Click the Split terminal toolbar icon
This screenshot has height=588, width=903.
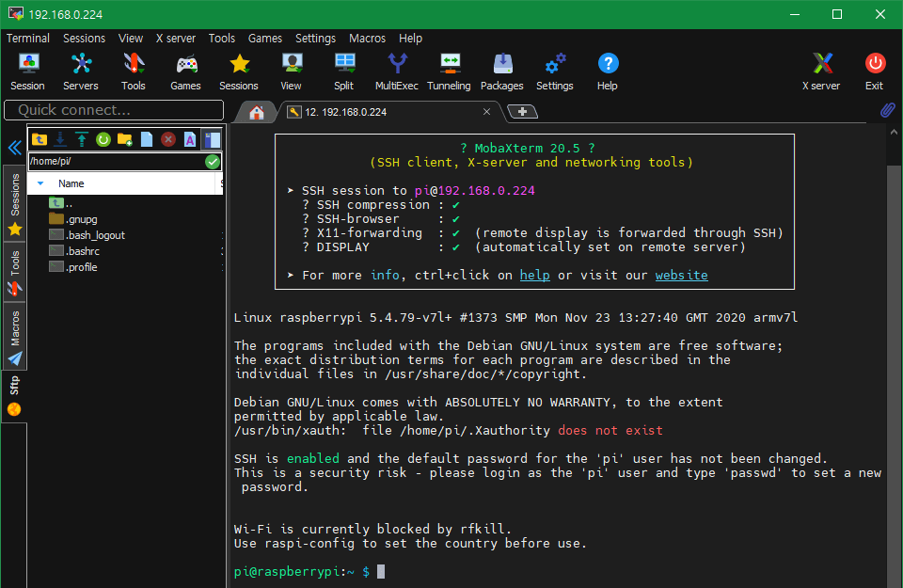(344, 72)
